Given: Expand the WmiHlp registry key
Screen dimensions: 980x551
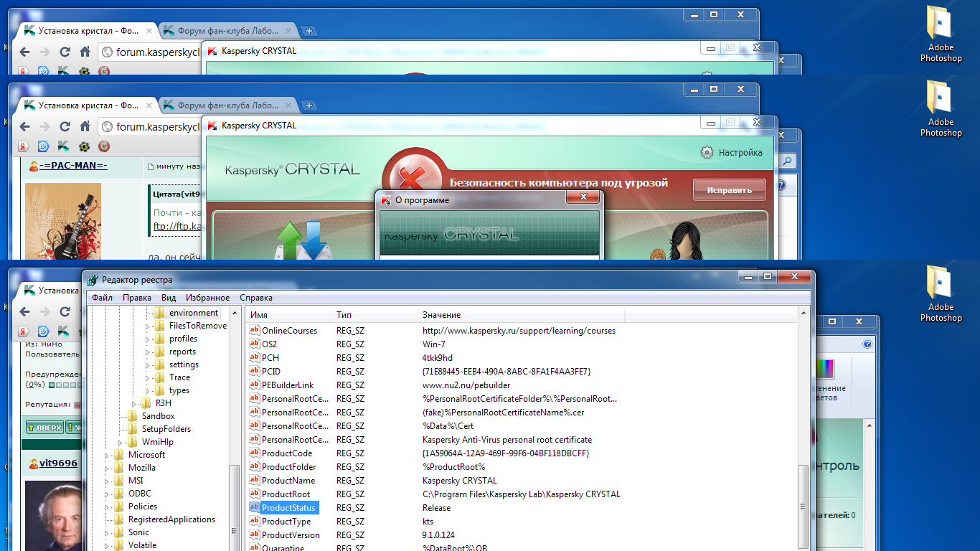Looking at the screenshot, I should point(121,442).
